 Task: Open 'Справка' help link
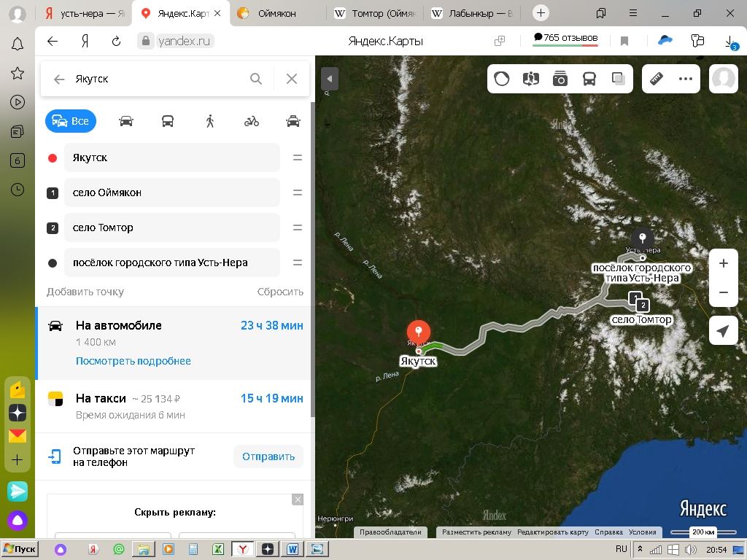coord(608,532)
